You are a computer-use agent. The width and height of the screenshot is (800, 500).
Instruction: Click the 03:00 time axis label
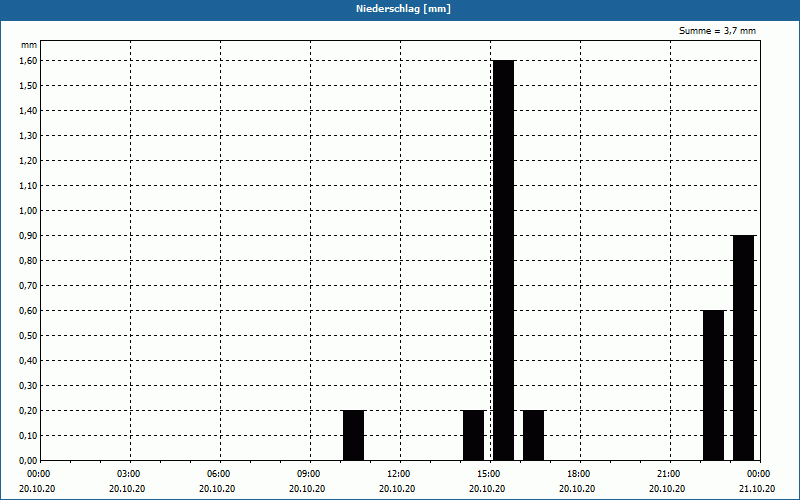[x=129, y=474]
